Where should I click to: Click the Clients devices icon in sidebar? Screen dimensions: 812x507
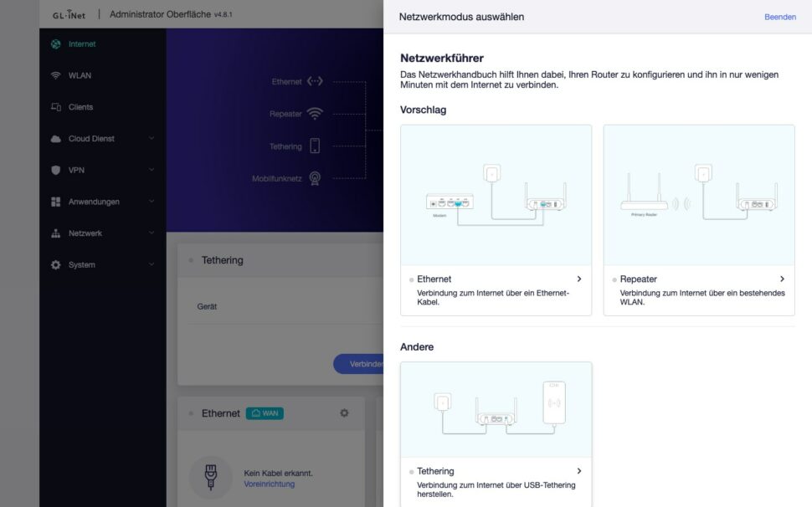[x=56, y=107]
